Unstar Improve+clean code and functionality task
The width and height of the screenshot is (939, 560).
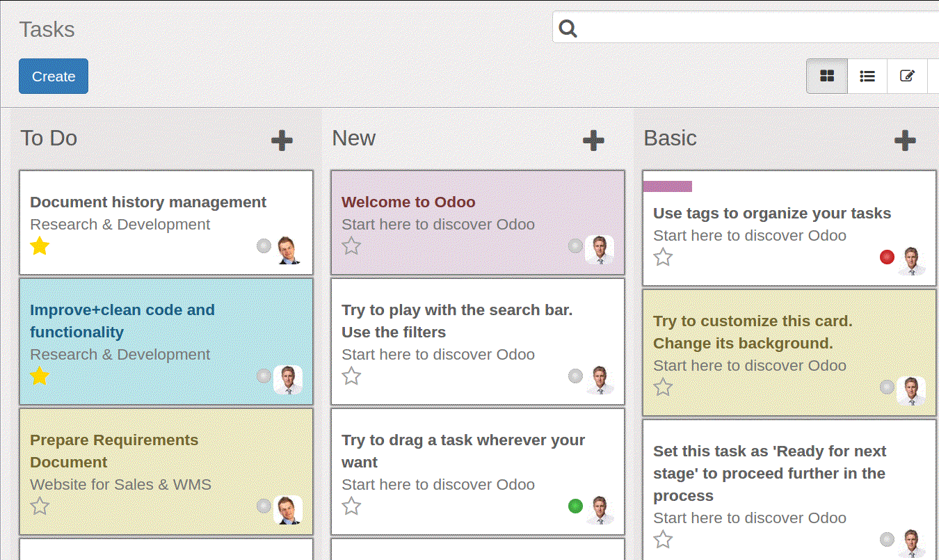(40, 376)
